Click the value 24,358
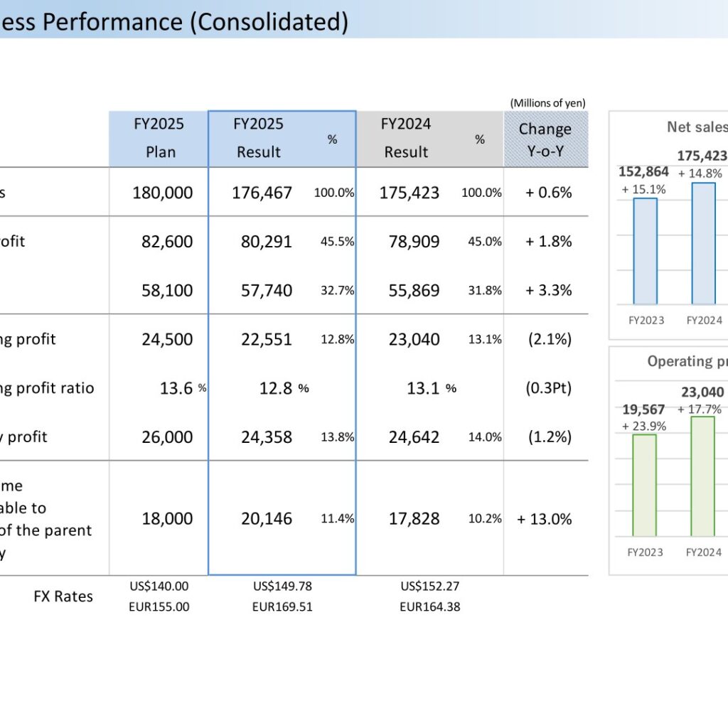 pos(267,437)
